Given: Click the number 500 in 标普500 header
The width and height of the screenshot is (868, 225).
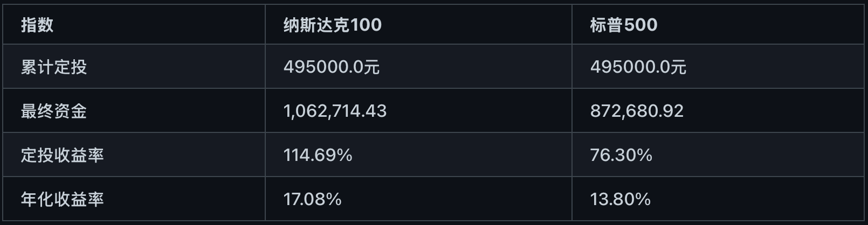Looking at the screenshot, I should 640,25.
